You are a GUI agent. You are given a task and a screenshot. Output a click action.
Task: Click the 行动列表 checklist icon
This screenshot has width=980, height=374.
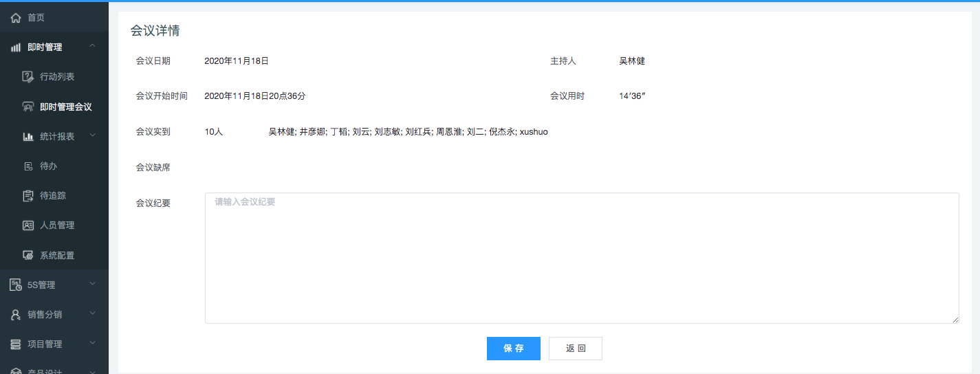coord(28,77)
